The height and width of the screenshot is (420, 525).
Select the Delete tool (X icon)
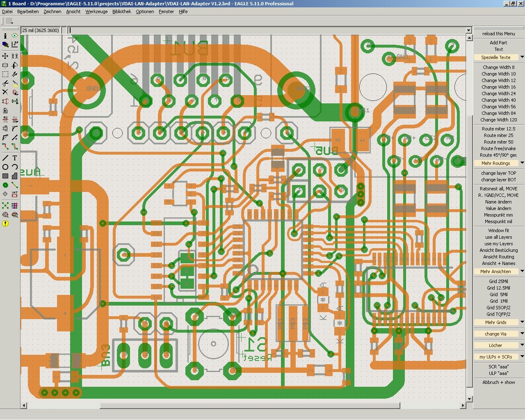[5, 92]
